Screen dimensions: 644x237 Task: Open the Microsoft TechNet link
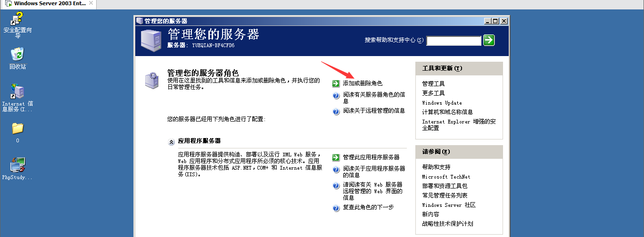click(x=446, y=177)
